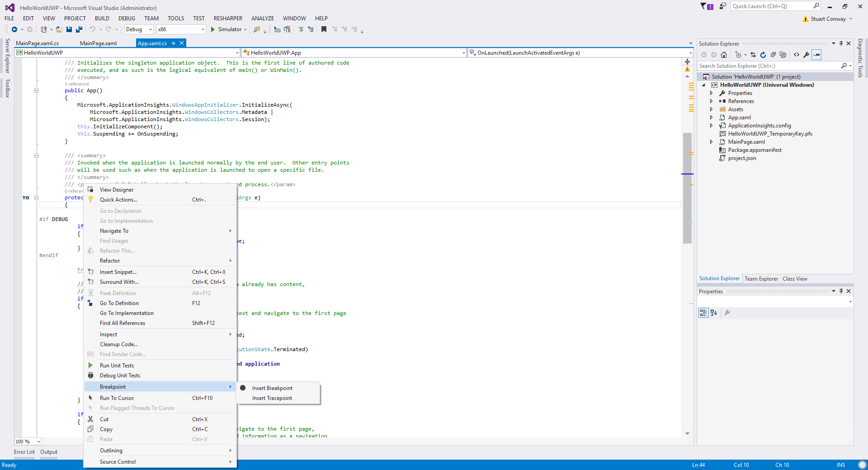Open the Diagnostic Tools side tab
The height and width of the screenshot is (470, 868).
860,58
